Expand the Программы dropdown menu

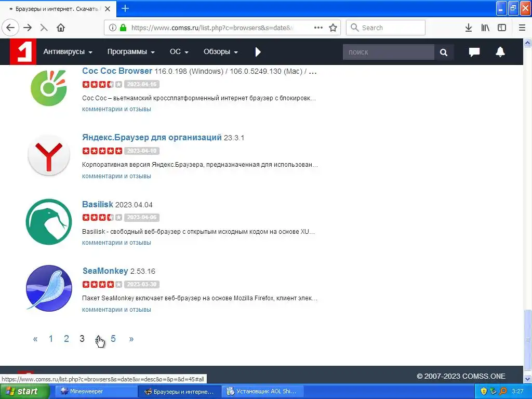point(131,52)
